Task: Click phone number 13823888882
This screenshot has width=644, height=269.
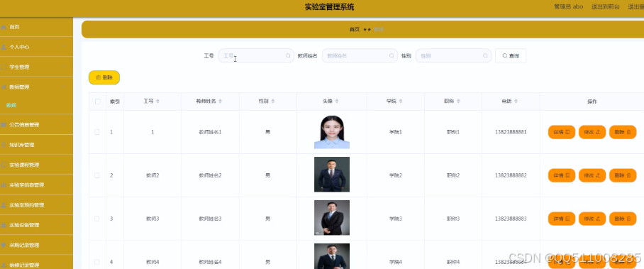Action: (x=511, y=175)
